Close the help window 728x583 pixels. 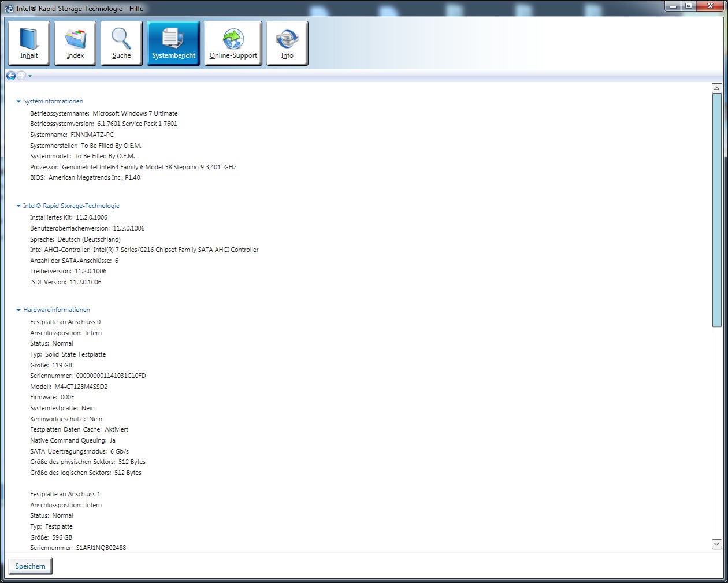(x=710, y=6)
